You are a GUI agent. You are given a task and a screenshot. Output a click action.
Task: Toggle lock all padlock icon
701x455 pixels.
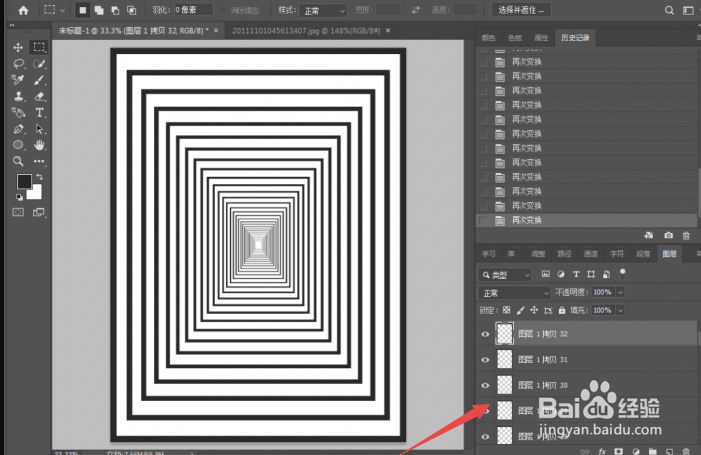point(562,310)
